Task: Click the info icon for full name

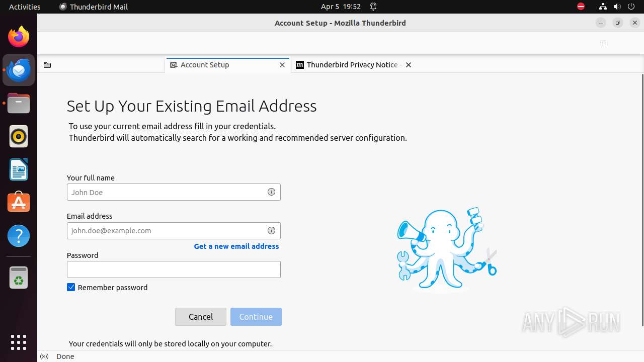Action: tap(271, 192)
